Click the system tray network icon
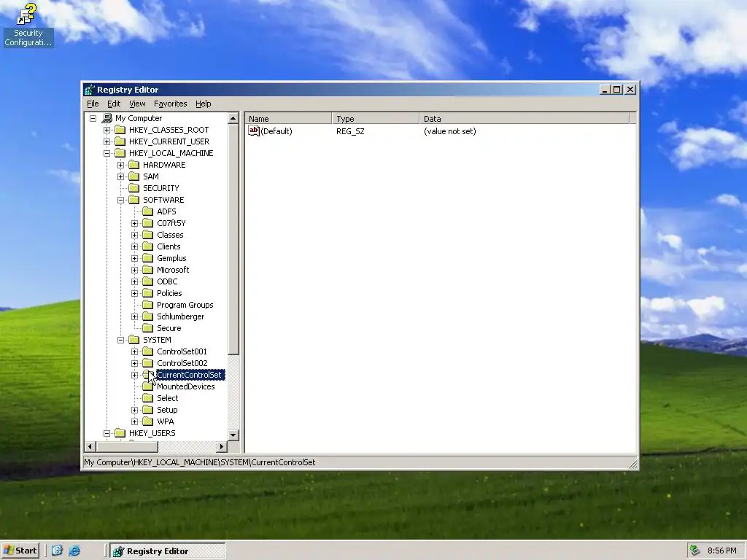 (x=695, y=551)
